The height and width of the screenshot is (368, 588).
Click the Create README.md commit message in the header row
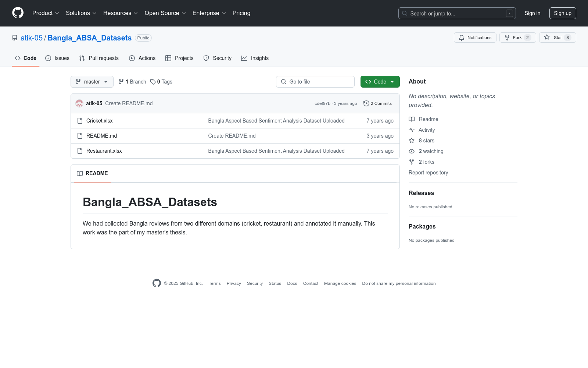[x=129, y=103]
